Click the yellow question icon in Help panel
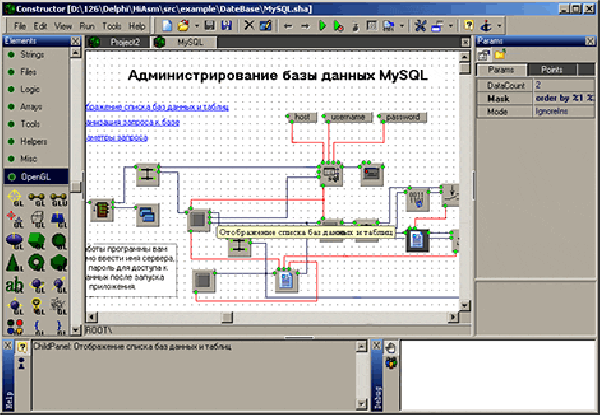 tap(22, 347)
